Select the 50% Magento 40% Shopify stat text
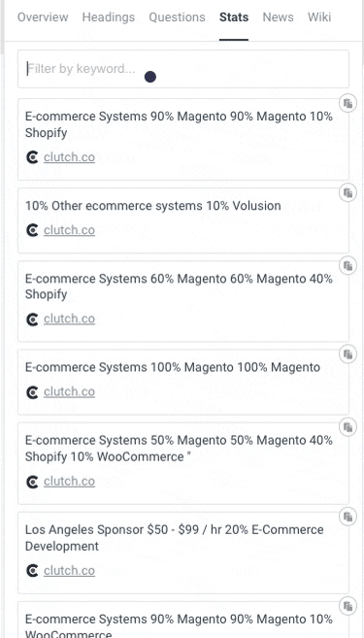 tap(179, 449)
